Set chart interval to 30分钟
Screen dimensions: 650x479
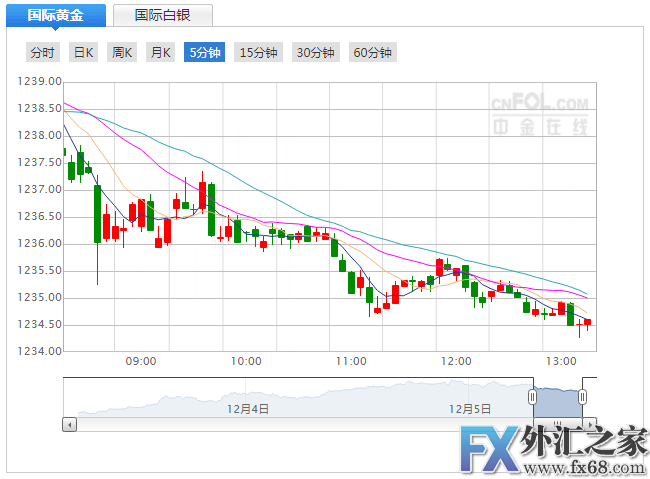pyautogui.click(x=315, y=53)
